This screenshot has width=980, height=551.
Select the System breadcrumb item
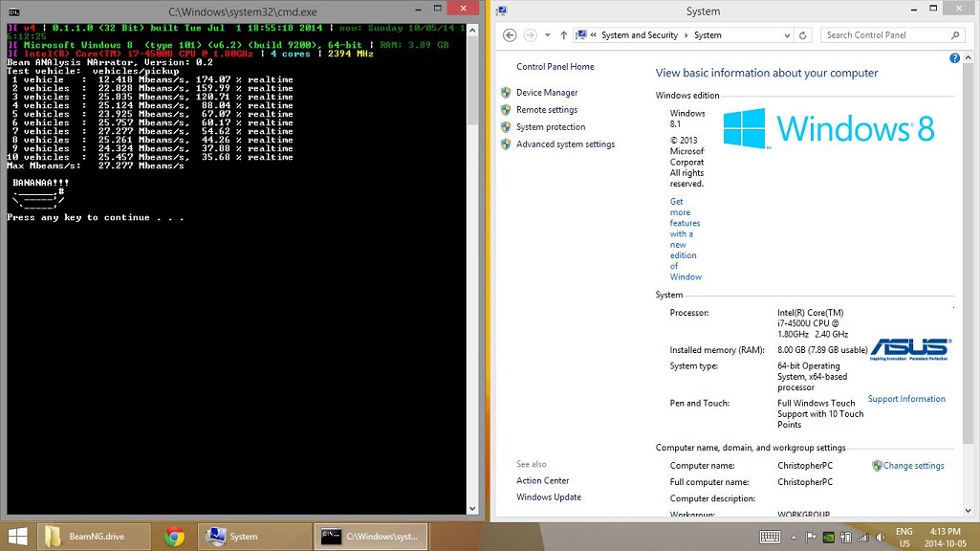(x=708, y=35)
